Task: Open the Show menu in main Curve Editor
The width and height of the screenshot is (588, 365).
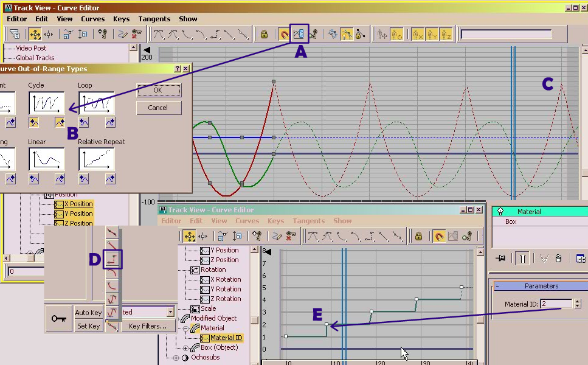Action: [x=188, y=19]
